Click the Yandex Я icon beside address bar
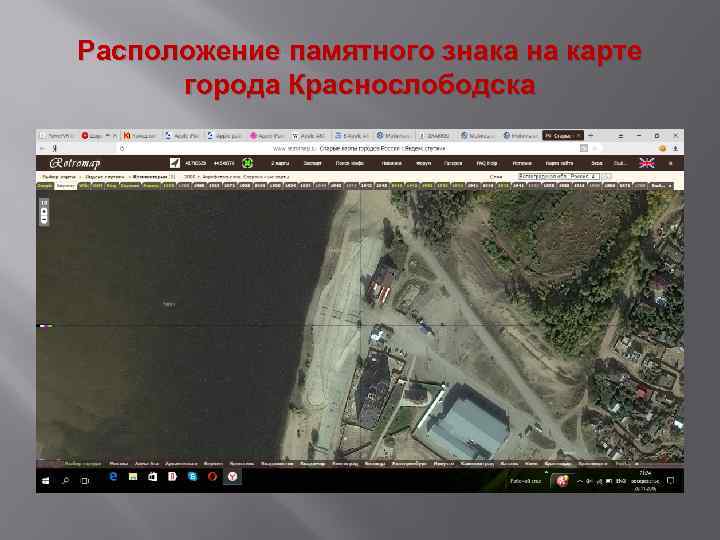The image size is (720, 540). point(55,148)
